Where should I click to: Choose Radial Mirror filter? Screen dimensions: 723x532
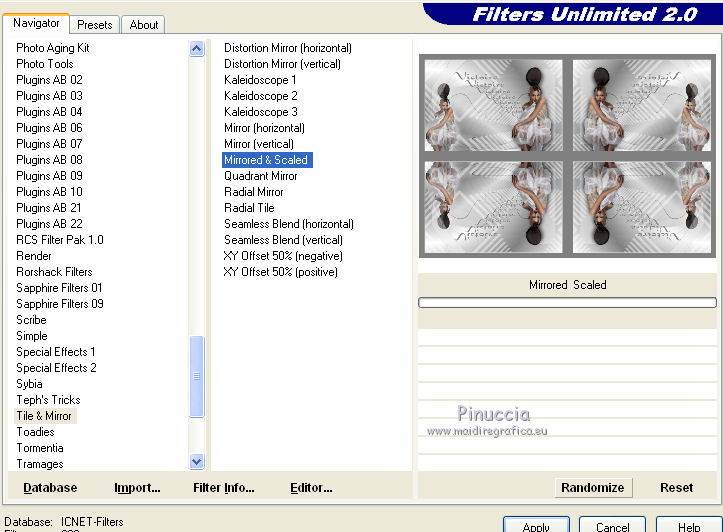coord(254,192)
